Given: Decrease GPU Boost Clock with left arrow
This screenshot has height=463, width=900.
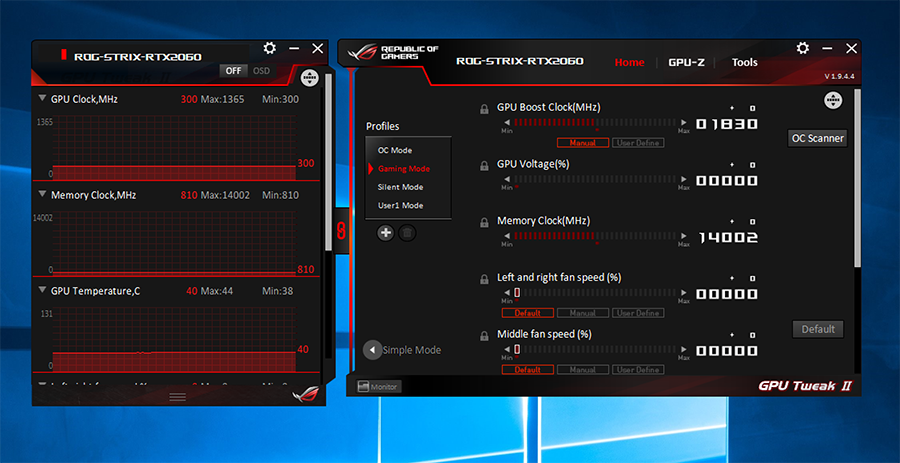Looking at the screenshot, I should click(x=507, y=122).
